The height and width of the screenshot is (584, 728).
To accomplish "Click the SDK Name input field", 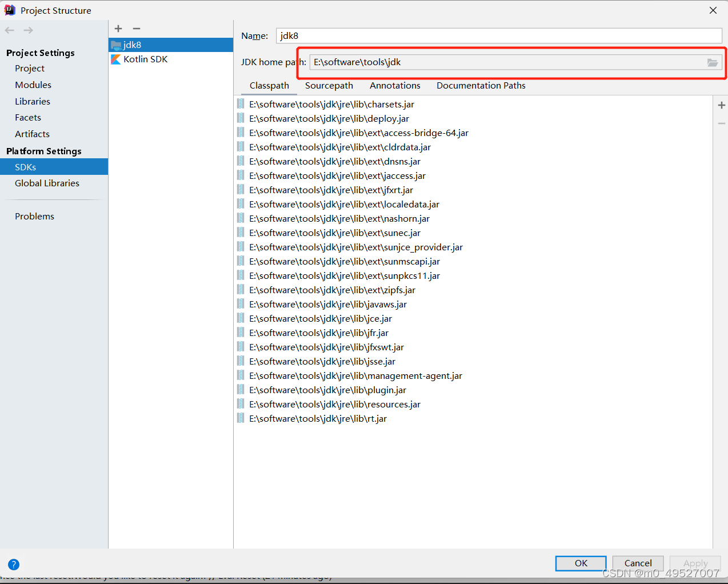I will (499, 35).
